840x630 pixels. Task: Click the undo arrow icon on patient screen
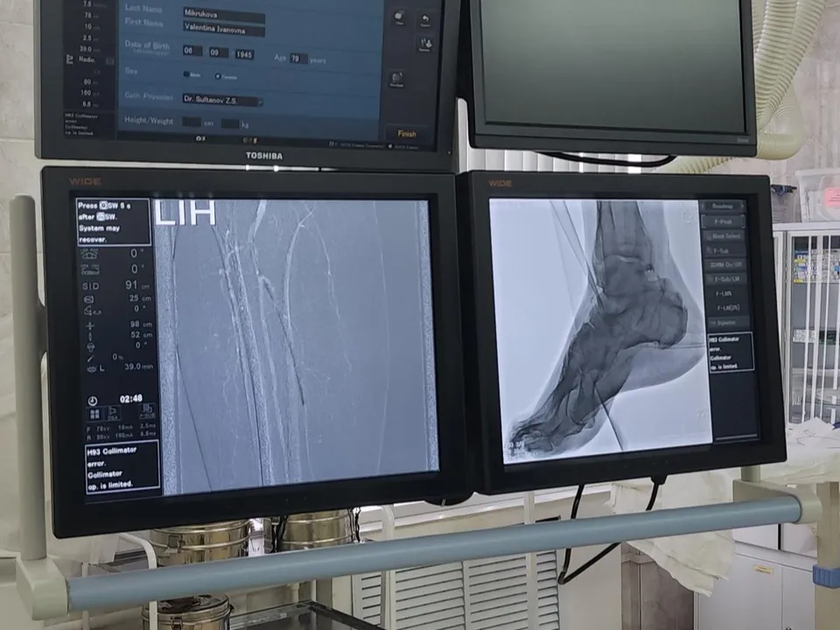click(424, 19)
